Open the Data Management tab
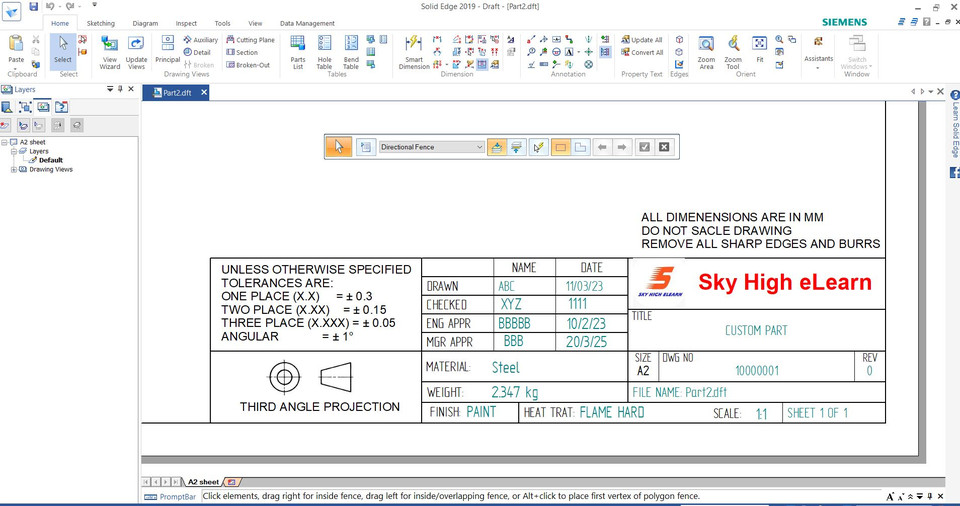Viewport: 960px width, 506px height. tap(307, 23)
